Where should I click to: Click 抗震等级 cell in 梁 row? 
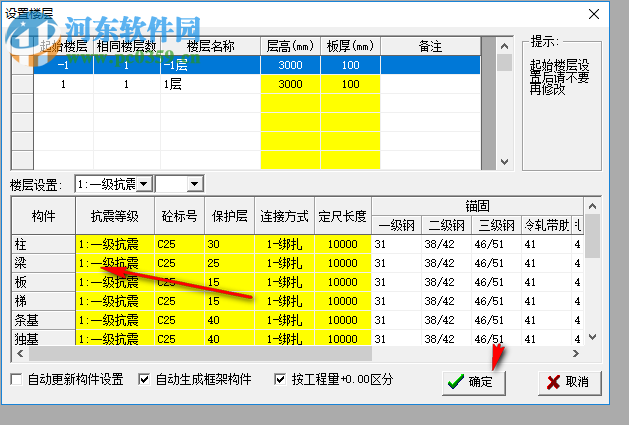(115, 263)
